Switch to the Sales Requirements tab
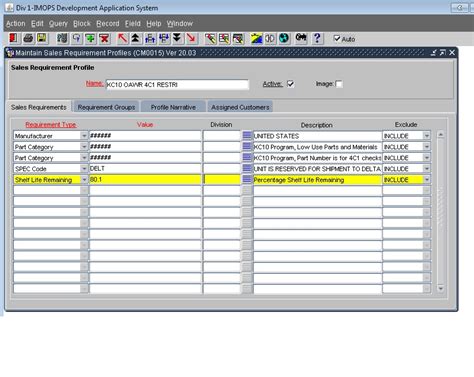This screenshot has width=474, height=377. coord(39,107)
